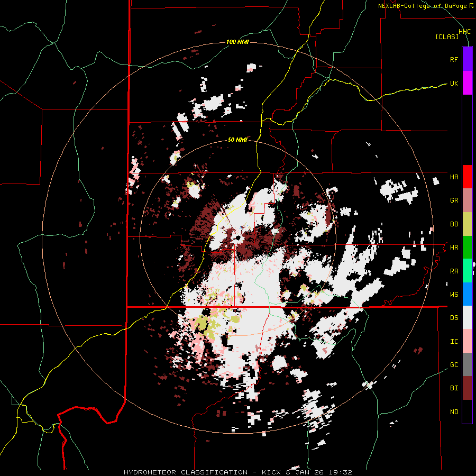Click the 'WS' legend label
476x476 pixels.
454,295
